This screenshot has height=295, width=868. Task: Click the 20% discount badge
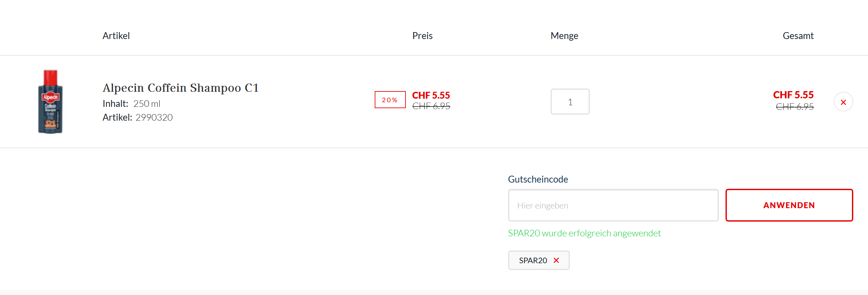point(390,100)
